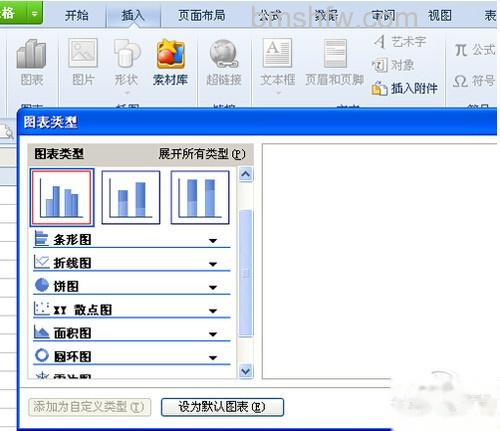
Task: Click 添加为自定义类型 button
Action: click(x=89, y=407)
